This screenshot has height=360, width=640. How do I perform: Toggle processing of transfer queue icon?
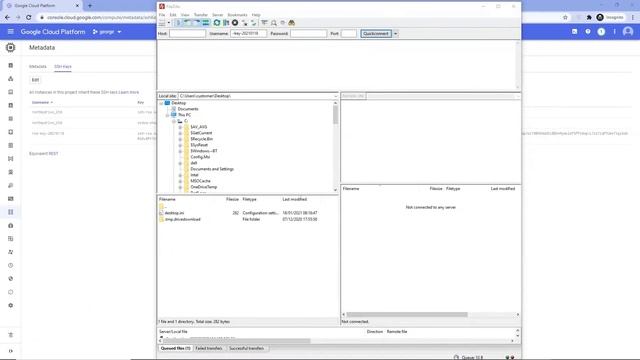point(226,23)
